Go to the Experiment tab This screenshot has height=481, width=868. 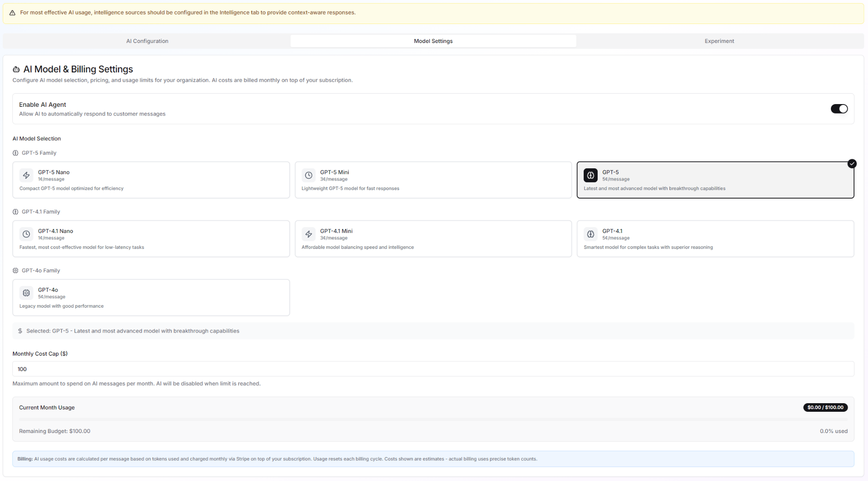coord(719,41)
